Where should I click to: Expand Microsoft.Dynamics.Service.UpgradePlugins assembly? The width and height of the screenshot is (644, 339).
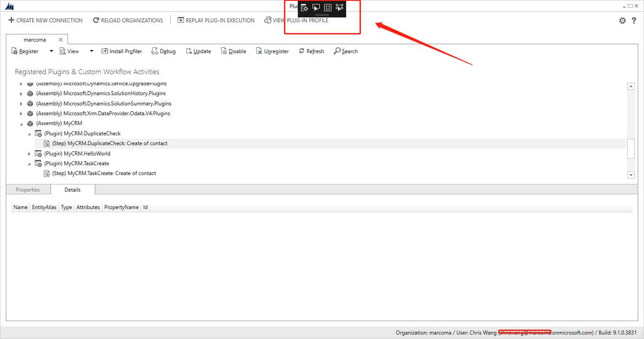coord(21,84)
